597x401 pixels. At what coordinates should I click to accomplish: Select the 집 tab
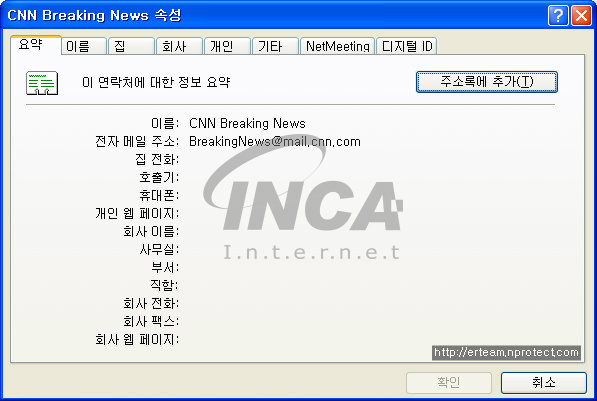[x=131, y=46]
